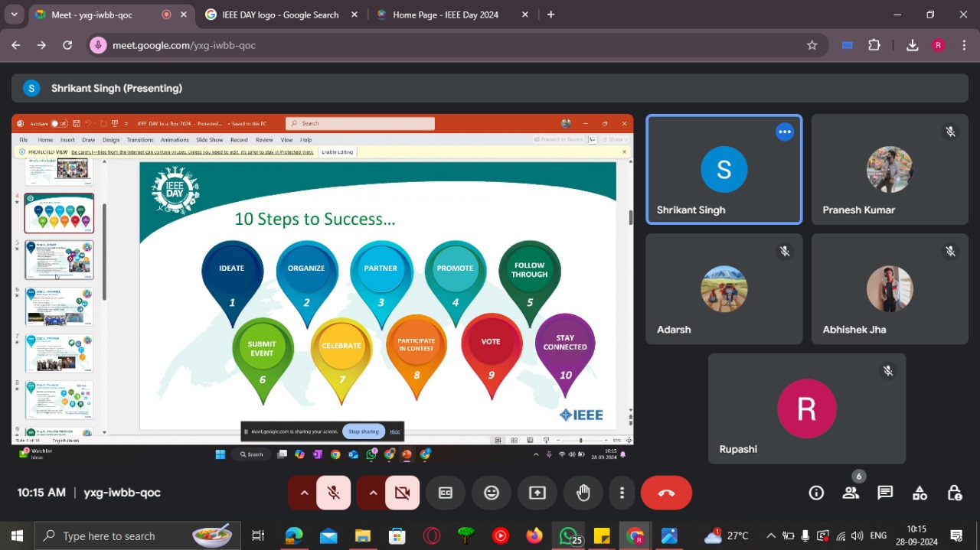Switch to IEEE DAY logo Google Search tab

(280, 15)
